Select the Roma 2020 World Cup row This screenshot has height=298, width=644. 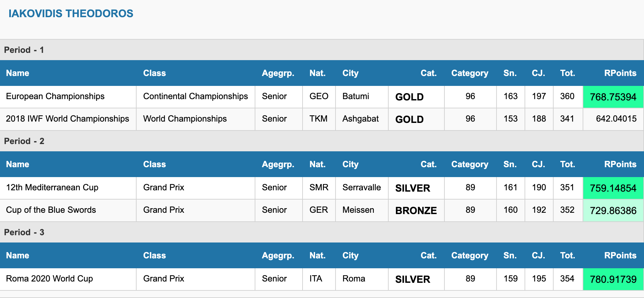tap(322, 279)
